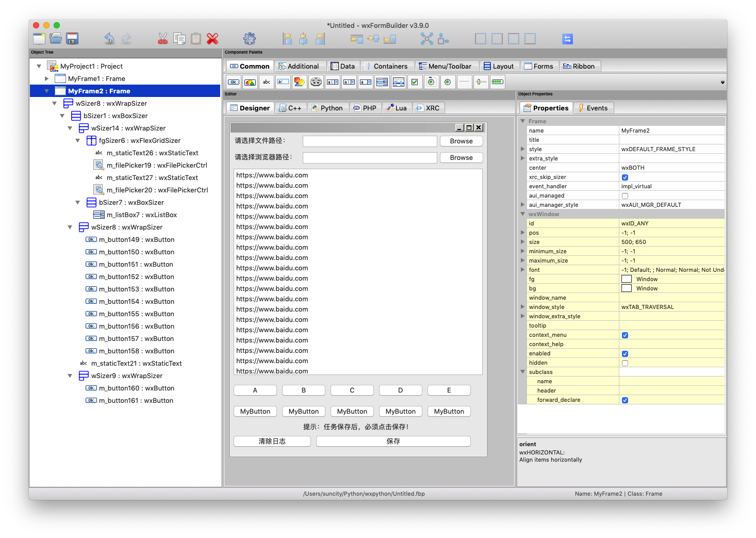Collapse the wSizer14 wxWrapSizer tree node
Screen dimensions: 756x538
tap(70, 128)
